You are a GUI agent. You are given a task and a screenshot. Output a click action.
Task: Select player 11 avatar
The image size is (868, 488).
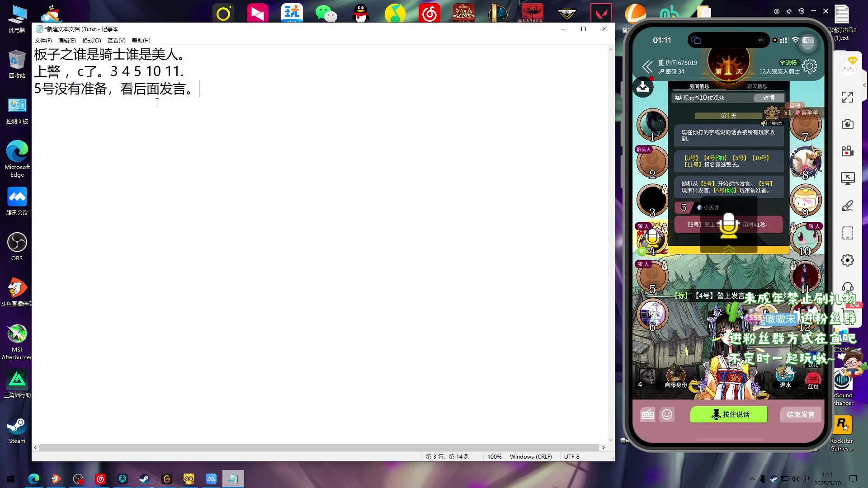click(x=805, y=276)
